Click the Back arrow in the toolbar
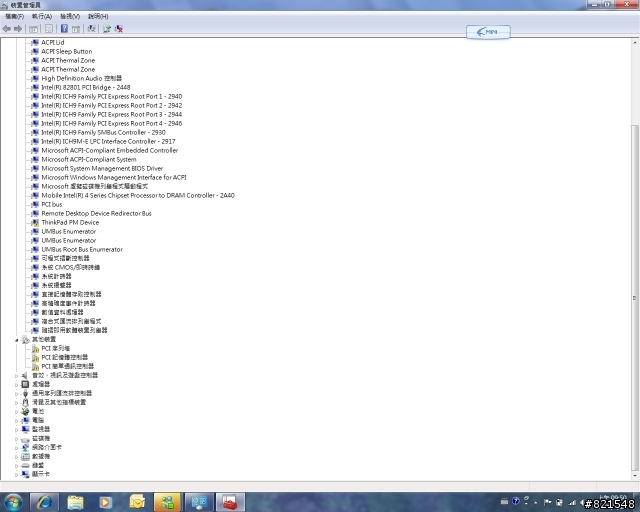Screen dimensions: 640x512 click(x=7, y=29)
